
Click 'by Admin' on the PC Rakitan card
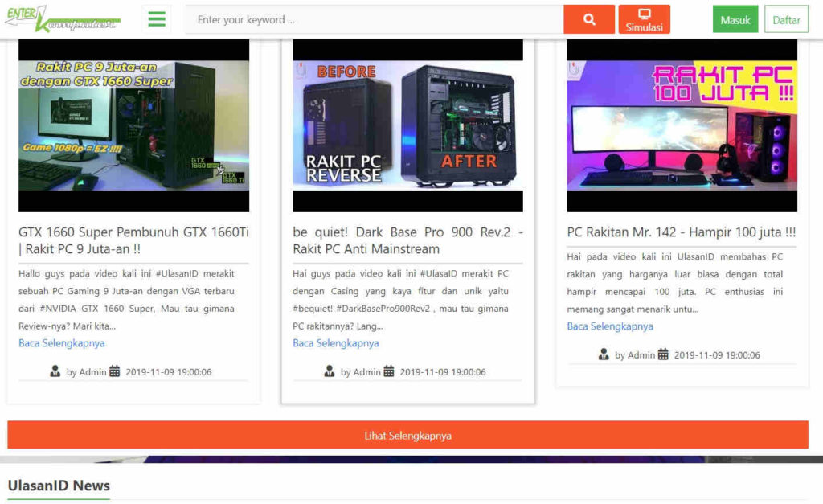635,355
